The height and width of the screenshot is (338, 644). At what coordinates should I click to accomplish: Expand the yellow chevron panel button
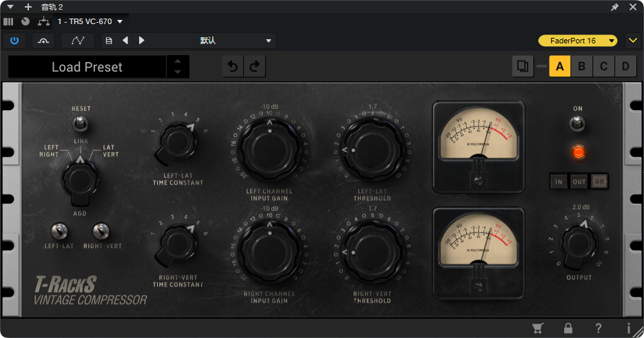pos(633,41)
